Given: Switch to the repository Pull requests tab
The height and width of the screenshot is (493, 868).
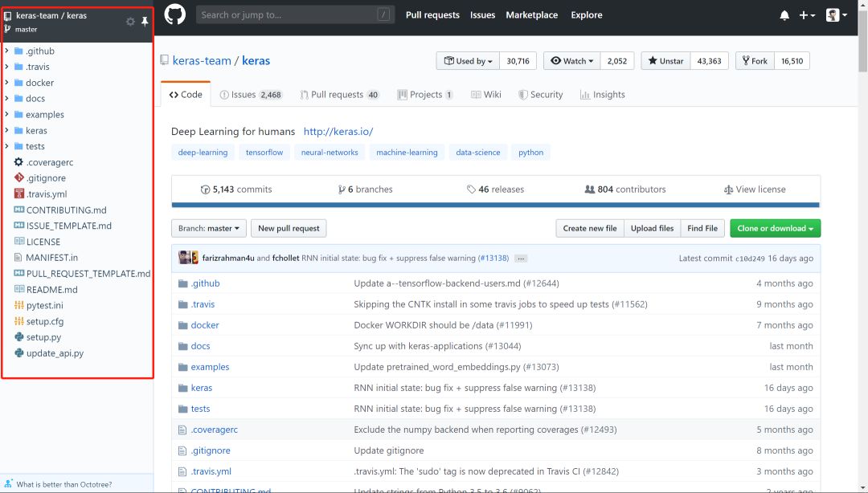Looking at the screenshot, I should pos(339,95).
